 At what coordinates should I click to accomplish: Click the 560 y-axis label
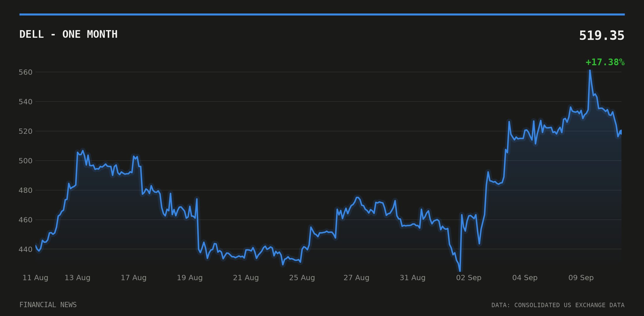[x=25, y=72]
